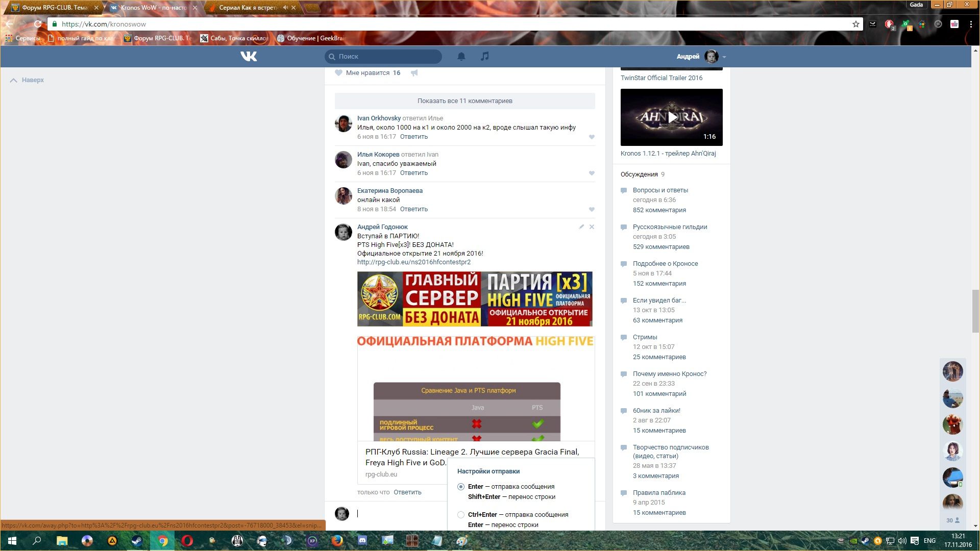Screen dimensions: 980x551
Task: Open Вопросы и ответы discussion
Action: [660, 190]
